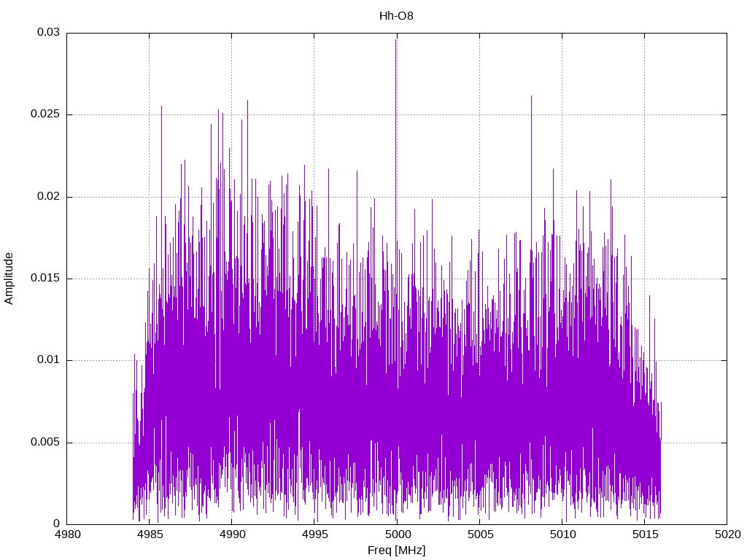The height and width of the screenshot is (560, 747).
Task: Click the 0.03 y-axis tick label
Action: (x=49, y=32)
